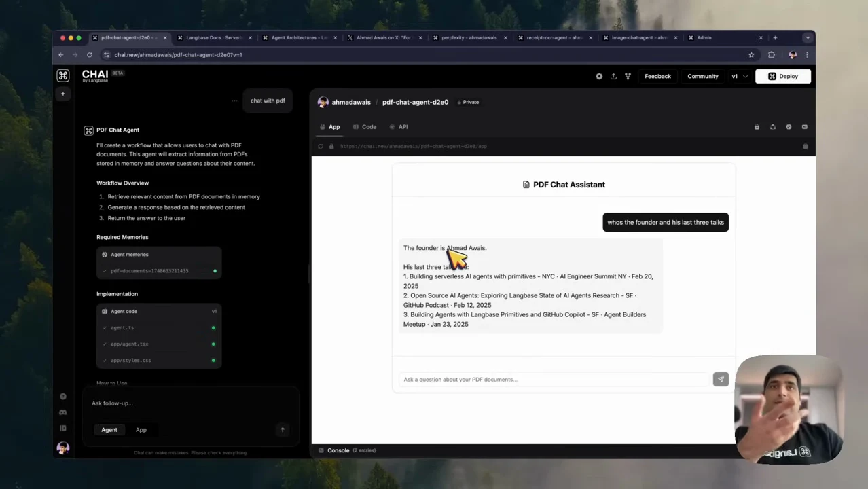The height and width of the screenshot is (489, 868).
Task: Click the fork icon in the header
Action: (628, 76)
